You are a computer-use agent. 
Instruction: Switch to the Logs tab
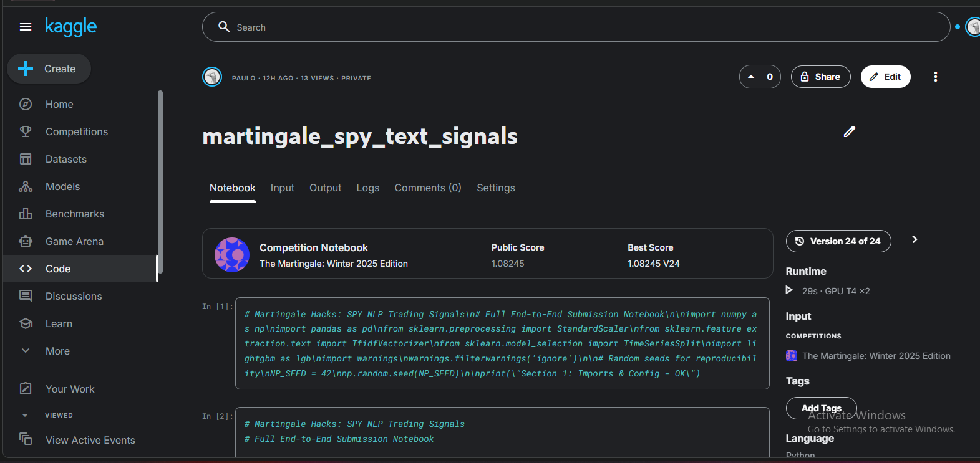367,188
